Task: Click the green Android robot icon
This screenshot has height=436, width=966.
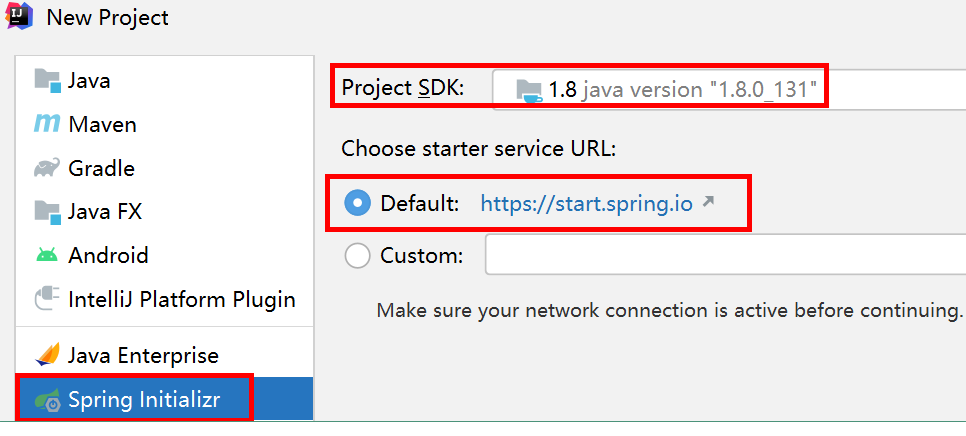Action: [47, 255]
